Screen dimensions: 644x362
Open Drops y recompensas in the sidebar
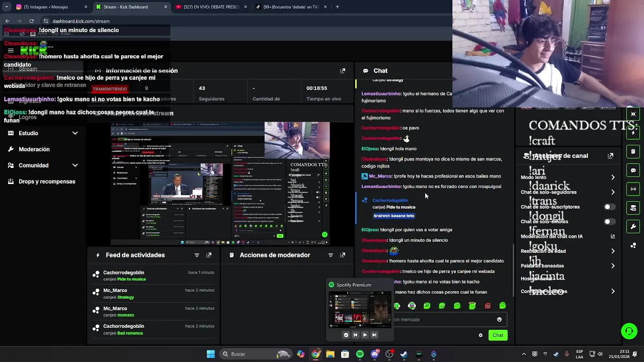[x=41, y=182]
